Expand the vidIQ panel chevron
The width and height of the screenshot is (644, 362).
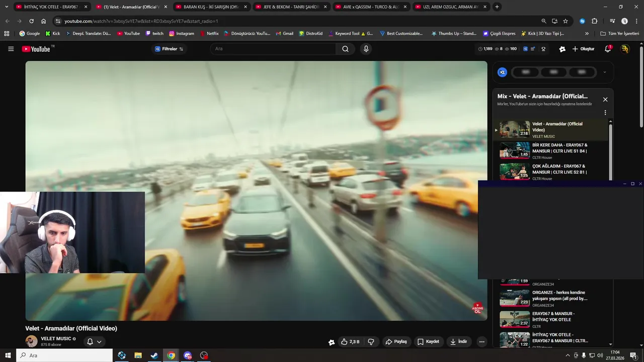point(604,72)
